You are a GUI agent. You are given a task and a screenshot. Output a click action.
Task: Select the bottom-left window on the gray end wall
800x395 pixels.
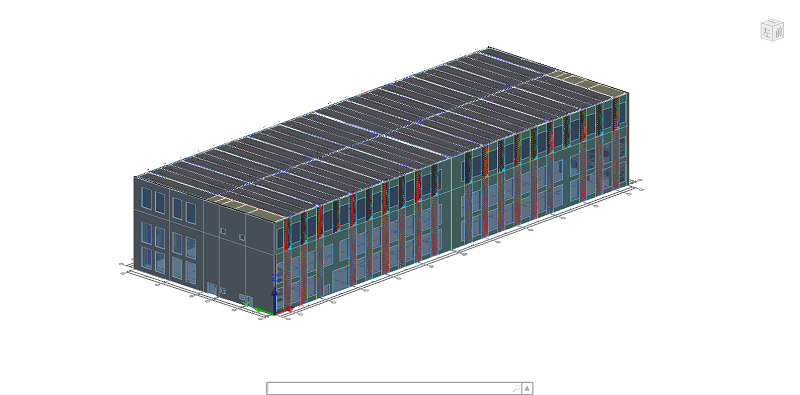146,258
